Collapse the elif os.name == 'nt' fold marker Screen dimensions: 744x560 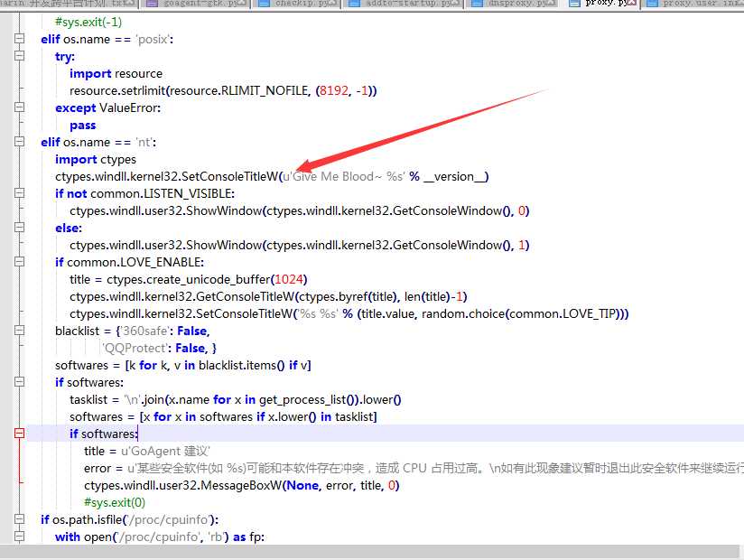(x=19, y=142)
